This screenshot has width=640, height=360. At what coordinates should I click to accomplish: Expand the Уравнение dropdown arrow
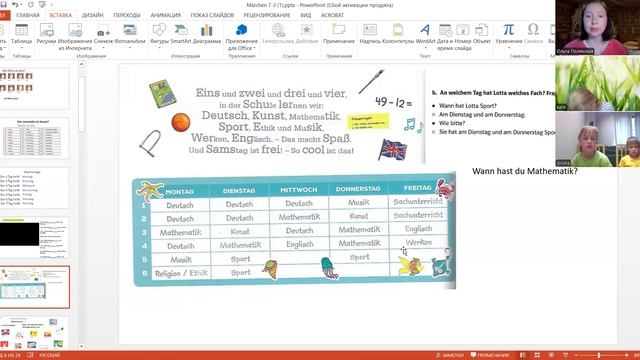tap(509, 48)
